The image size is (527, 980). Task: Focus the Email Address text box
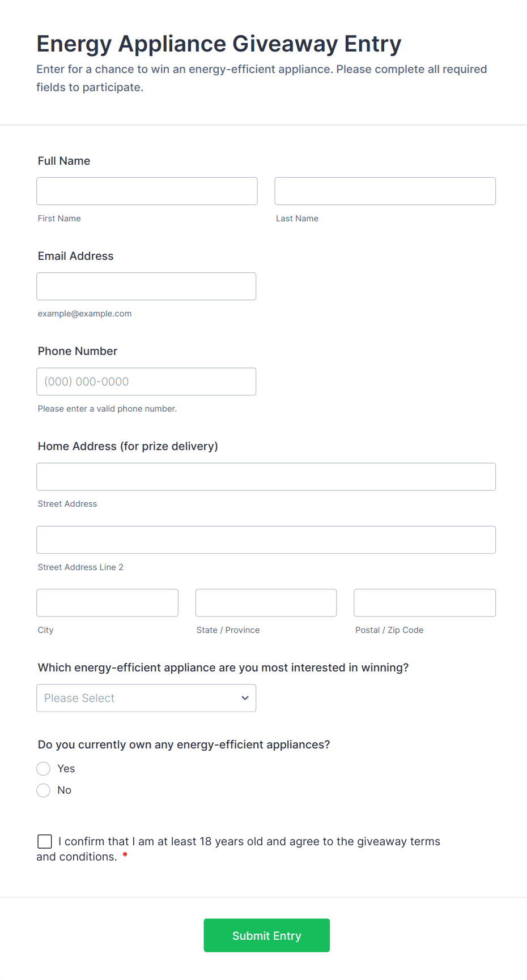tap(146, 286)
